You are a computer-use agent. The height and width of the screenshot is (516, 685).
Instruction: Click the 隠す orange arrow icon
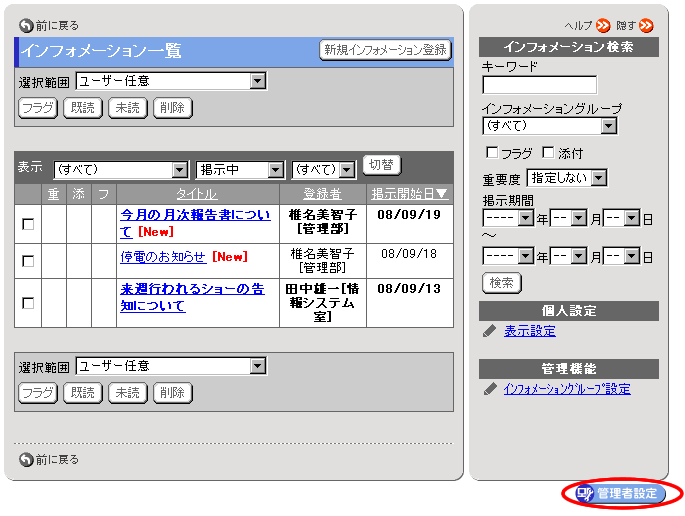click(646, 26)
